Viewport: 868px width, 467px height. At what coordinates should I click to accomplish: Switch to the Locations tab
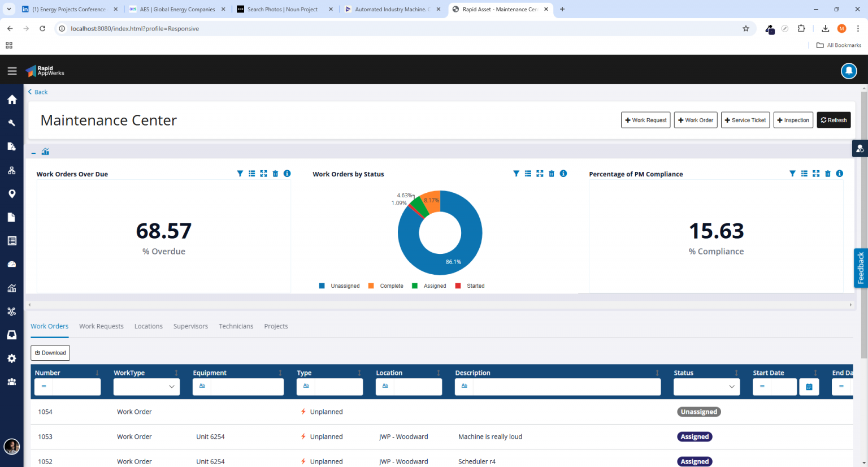[149, 326]
